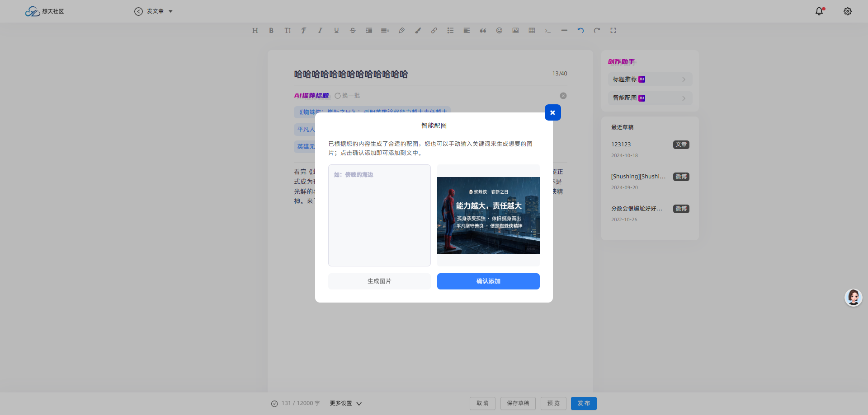Dismiss the AI推荐标题 panel
The height and width of the screenshot is (415, 868).
point(563,96)
